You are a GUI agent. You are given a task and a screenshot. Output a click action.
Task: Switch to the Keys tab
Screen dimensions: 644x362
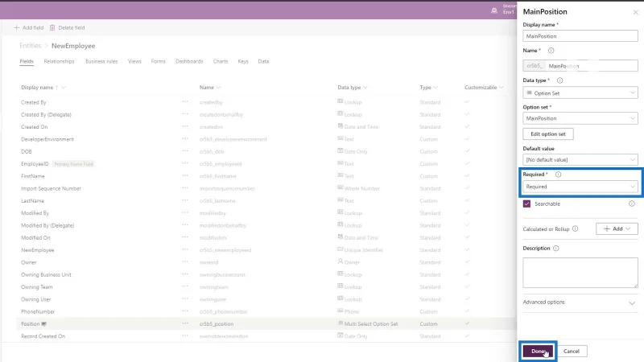point(243,61)
